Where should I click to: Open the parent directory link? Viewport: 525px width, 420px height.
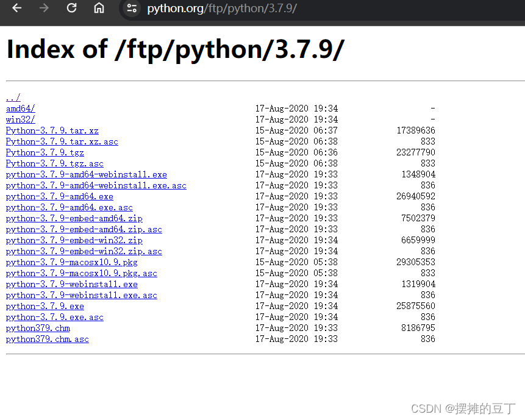click(x=13, y=97)
